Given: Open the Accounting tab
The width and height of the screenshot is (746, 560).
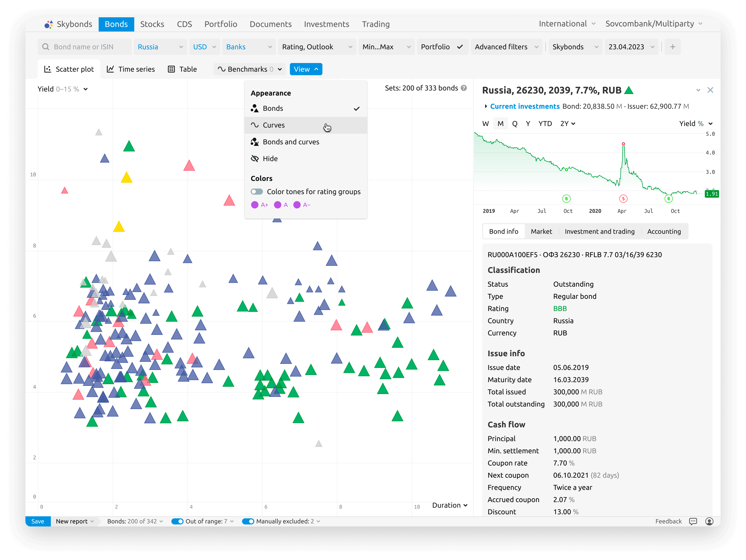Looking at the screenshot, I should click(664, 231).
